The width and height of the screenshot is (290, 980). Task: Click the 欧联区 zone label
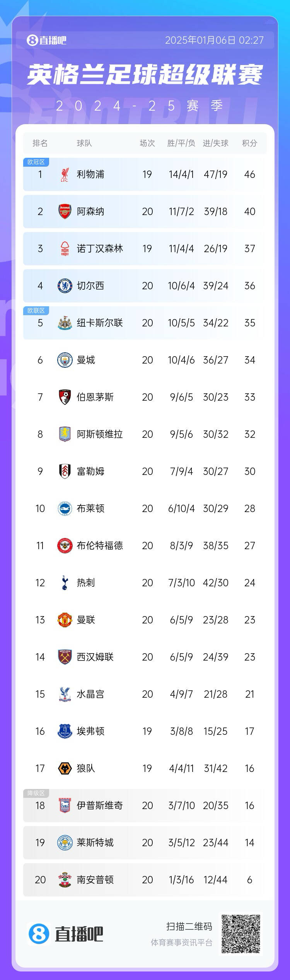(36, 311)
